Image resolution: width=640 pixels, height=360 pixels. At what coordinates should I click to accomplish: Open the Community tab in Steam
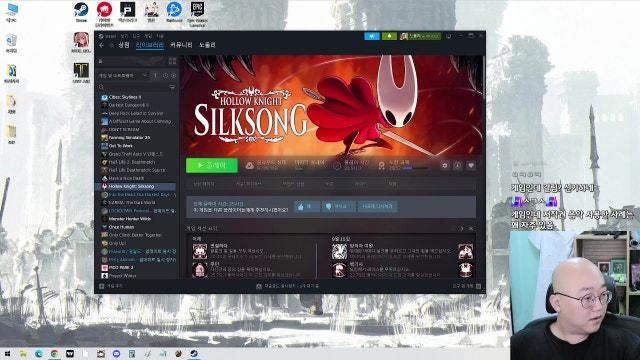point(181,45)
